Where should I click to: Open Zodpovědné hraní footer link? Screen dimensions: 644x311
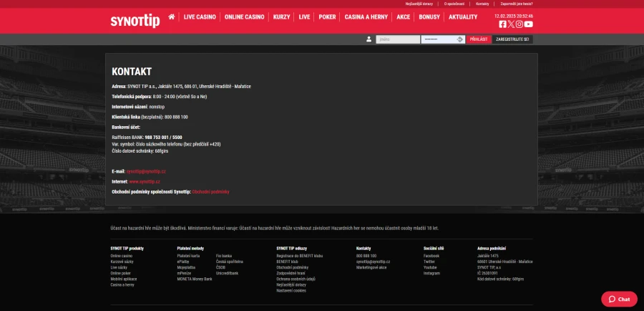[x=291, y=273]
